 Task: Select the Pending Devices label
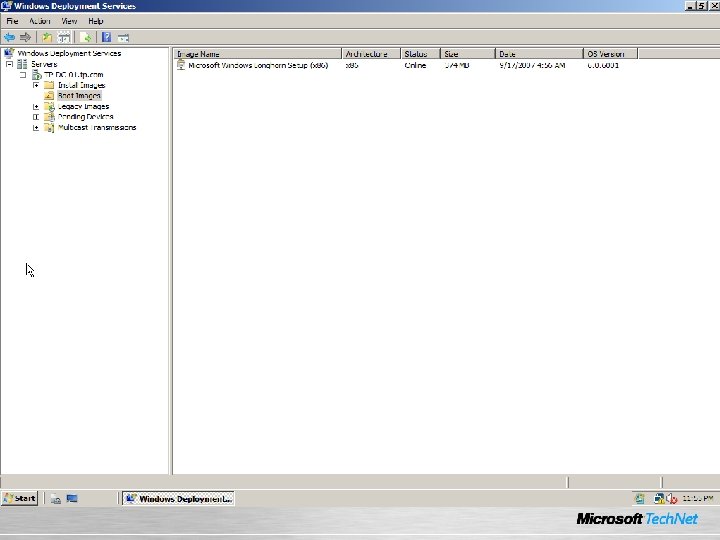click(85, 117)
